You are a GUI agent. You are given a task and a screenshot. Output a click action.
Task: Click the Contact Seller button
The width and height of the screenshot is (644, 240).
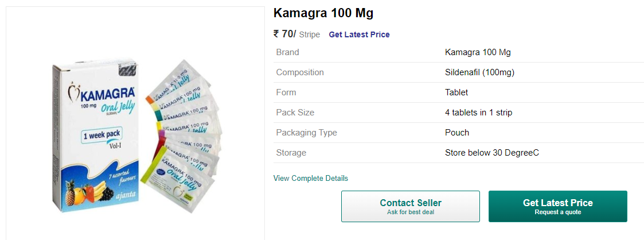click(410, 206)
